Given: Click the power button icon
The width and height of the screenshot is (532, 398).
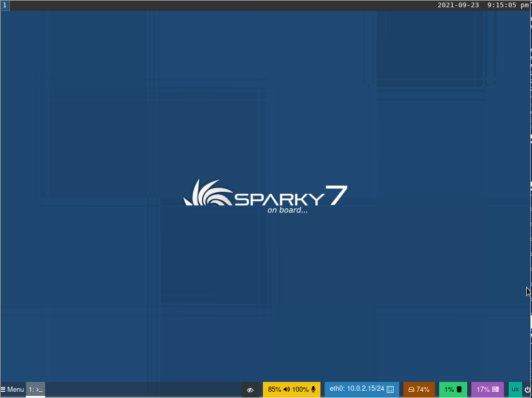Looking at the screenshot, I should coord(527,390).
